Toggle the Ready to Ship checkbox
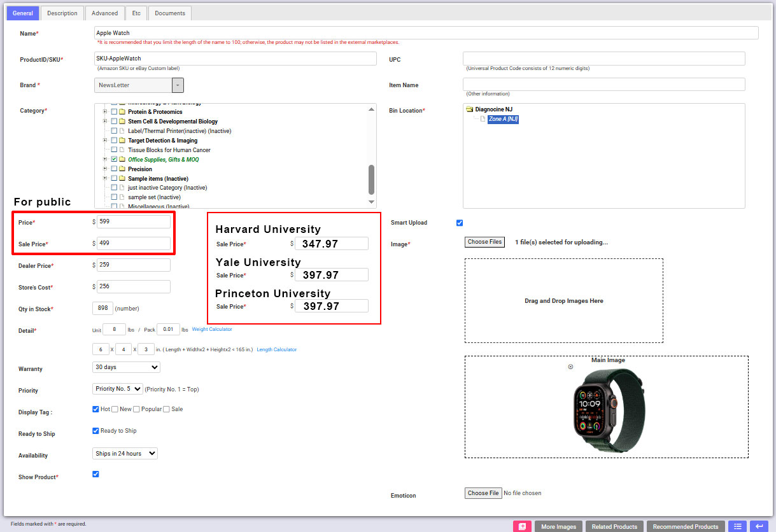The height and width of the screenshot is (532, 776). pos(96,431)
